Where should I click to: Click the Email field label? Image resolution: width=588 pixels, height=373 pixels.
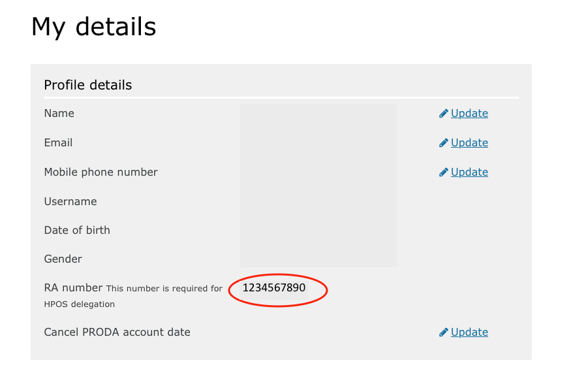(58, 142)
